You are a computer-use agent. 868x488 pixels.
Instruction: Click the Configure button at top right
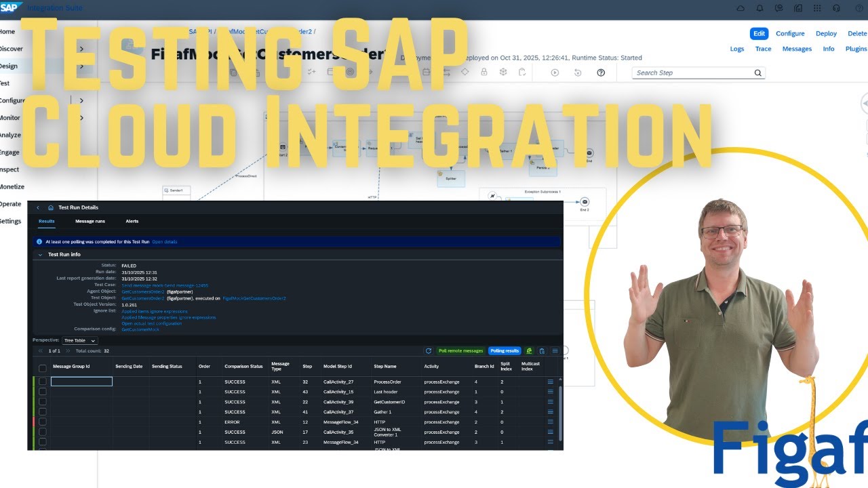[x=790, y=33]
